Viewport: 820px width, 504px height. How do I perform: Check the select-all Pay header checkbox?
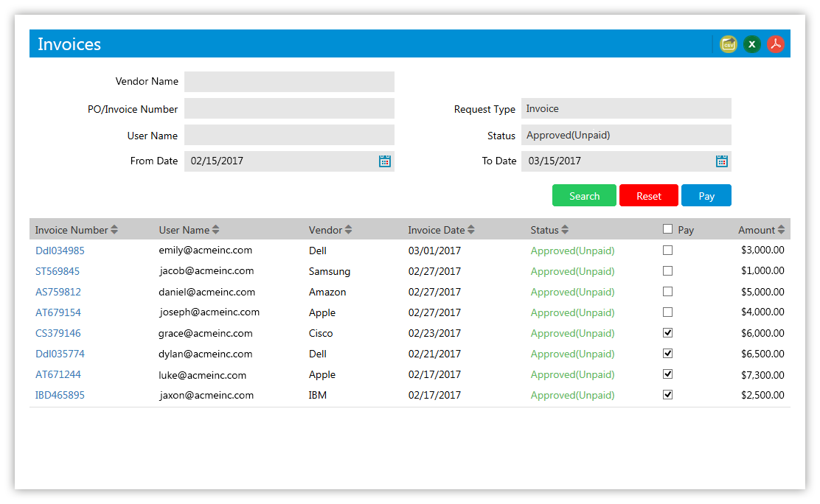click(667, 229)
